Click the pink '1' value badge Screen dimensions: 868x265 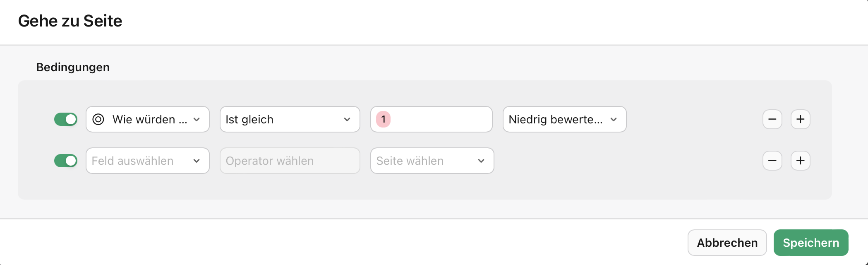[x=384, y=119]
